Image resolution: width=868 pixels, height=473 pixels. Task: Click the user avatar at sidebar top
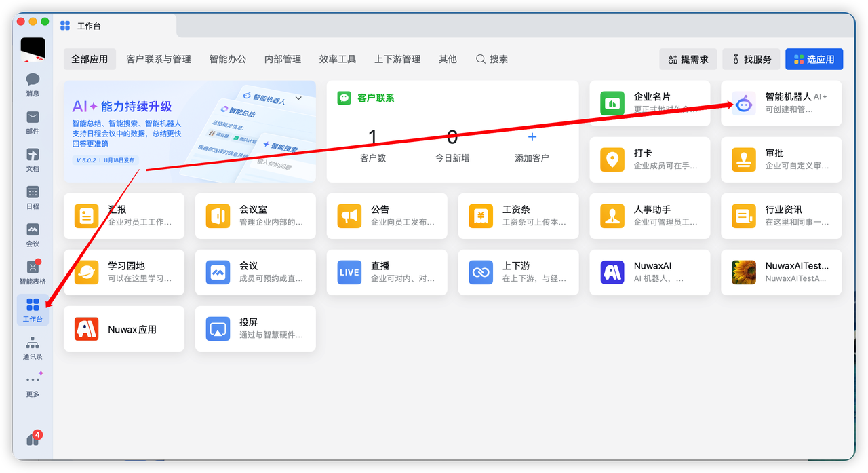[x=33, y=50]
